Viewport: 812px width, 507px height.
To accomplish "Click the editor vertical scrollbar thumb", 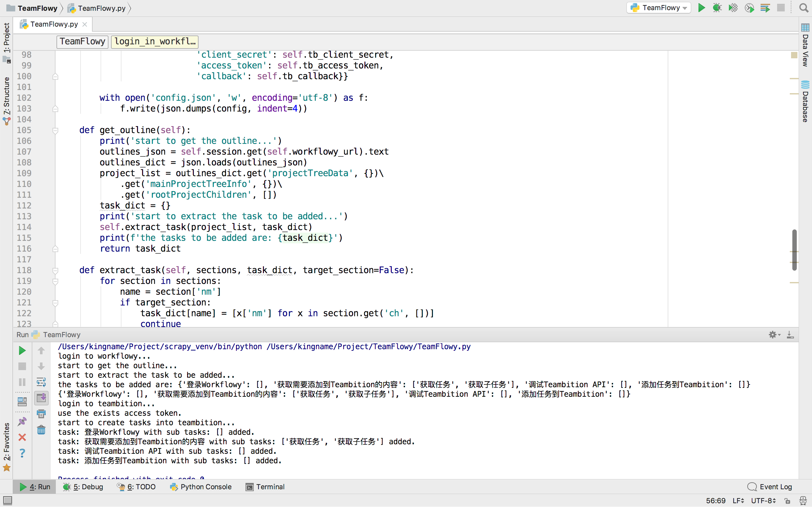I will pos(794,250).
